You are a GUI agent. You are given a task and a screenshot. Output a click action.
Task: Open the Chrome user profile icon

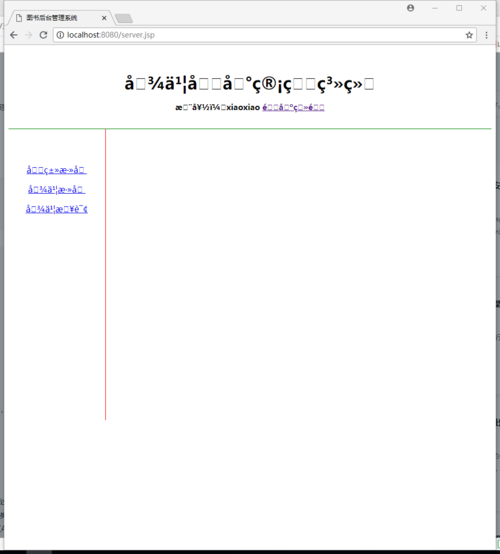(410, 8)
